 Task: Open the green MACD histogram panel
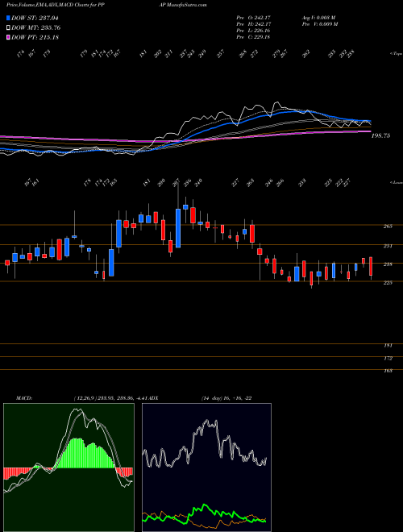point(69,468)
